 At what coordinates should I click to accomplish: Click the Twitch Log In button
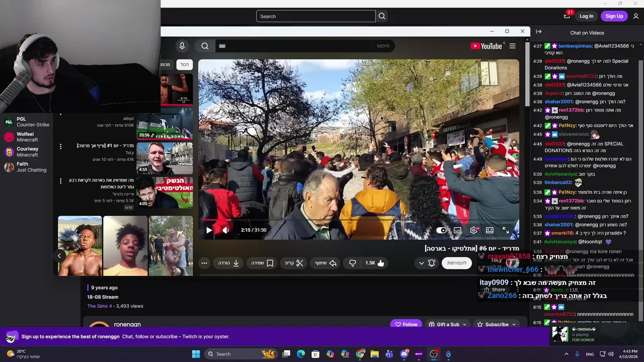pos(586,16)
